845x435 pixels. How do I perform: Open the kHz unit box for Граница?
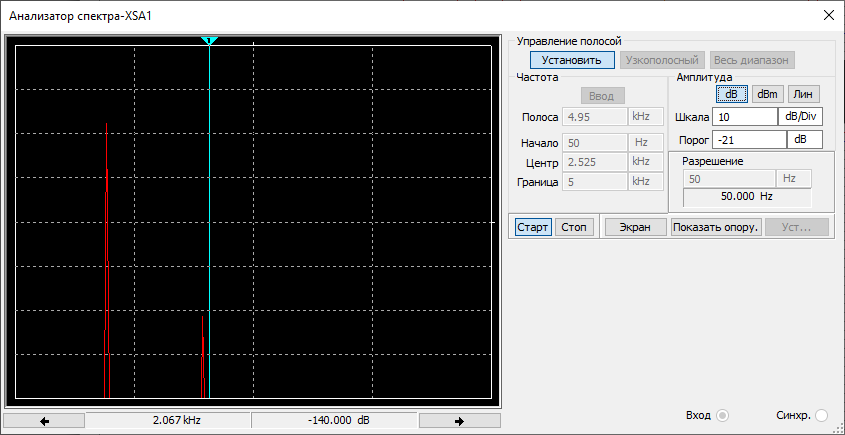point(646,182)
